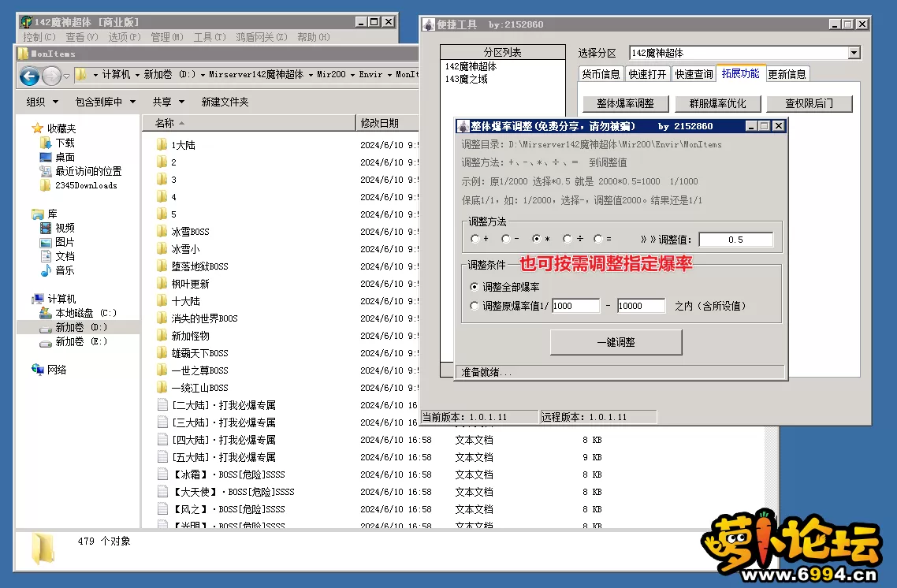Open 本地磁盘 (C:) drive

tap(78, 313)
